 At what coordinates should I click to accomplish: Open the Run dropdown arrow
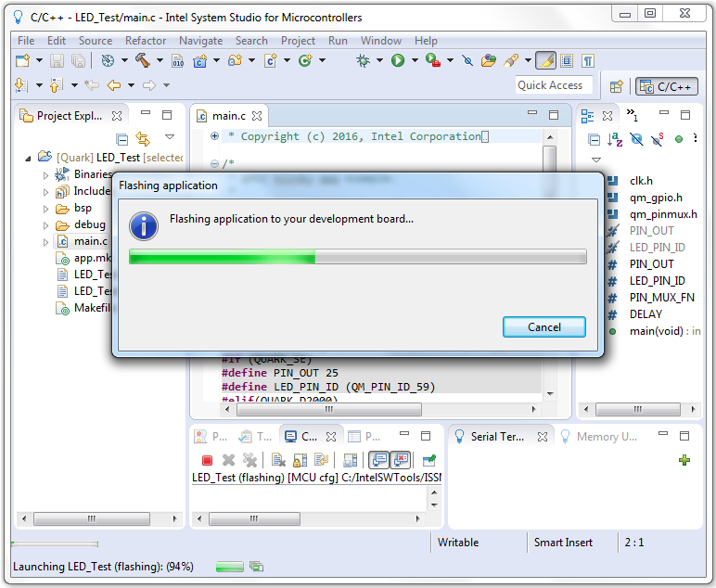pos(415,60)
